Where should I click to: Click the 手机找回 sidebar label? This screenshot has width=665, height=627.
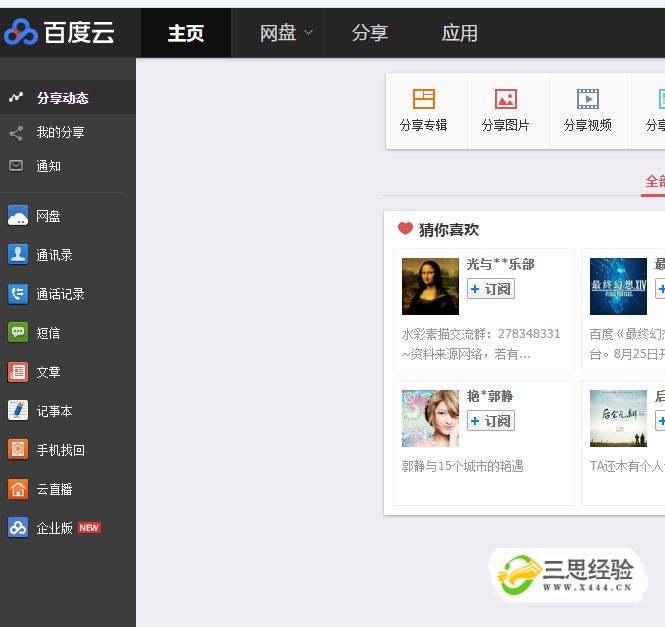tap(60, 450)
